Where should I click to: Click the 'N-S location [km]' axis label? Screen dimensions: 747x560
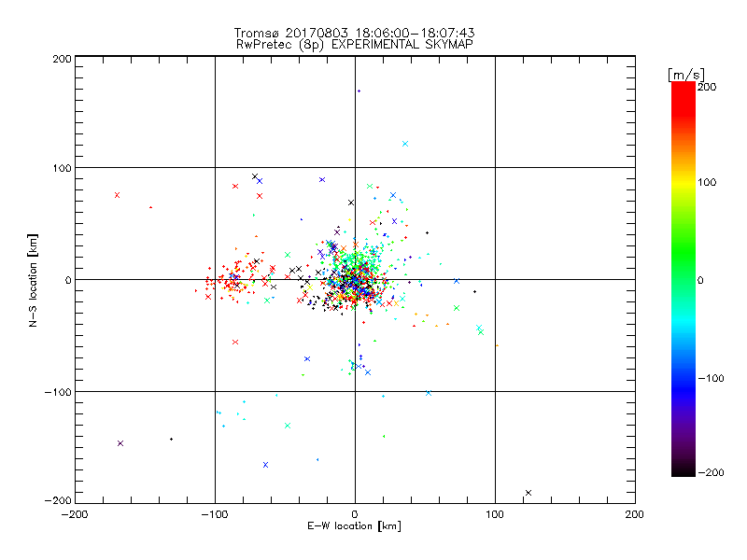click(x=33, y=281)
